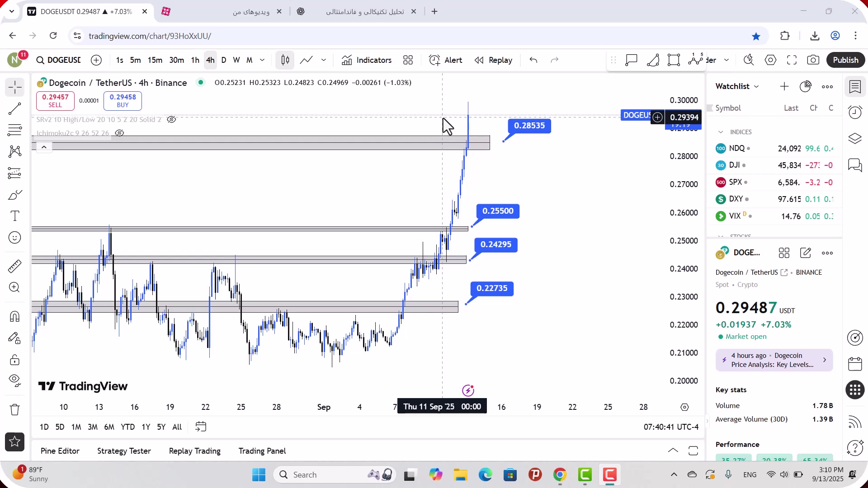This screenshot has width=868, height=488.
Task: Add symbol to compare with plus icon
Action: (x=96, y=60)
